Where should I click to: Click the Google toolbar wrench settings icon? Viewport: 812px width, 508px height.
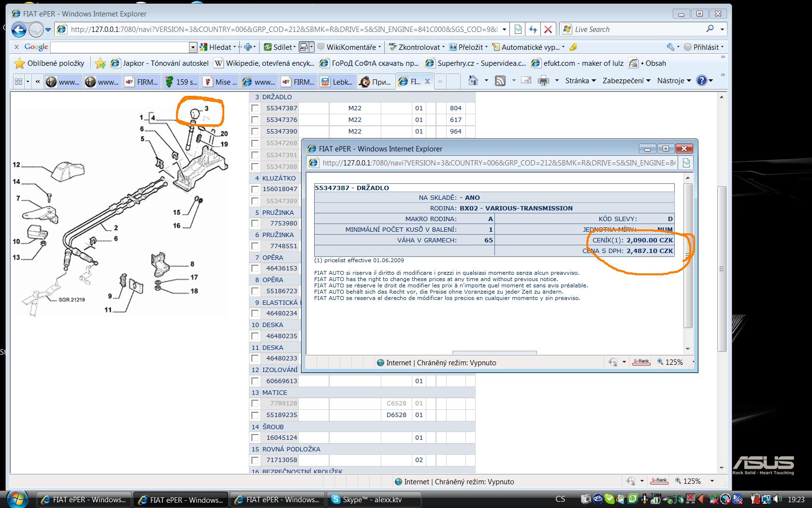pyautogui.click(x=670, y=47)
